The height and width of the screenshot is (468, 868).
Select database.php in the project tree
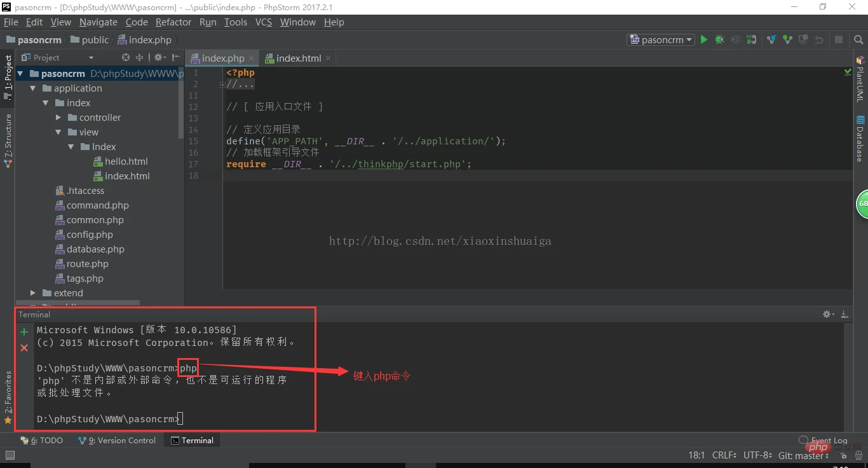tap(95, 249)
